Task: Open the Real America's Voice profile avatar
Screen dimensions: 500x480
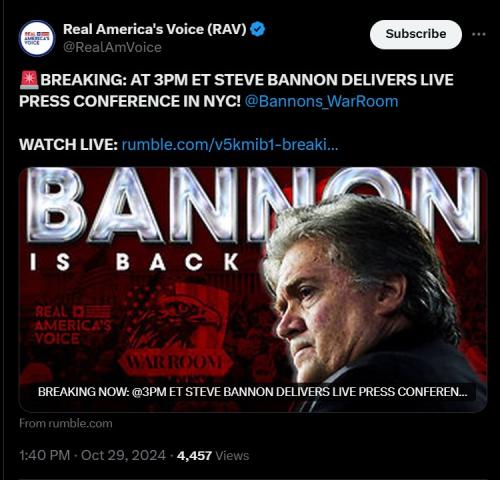Action: tap(37, 38)
